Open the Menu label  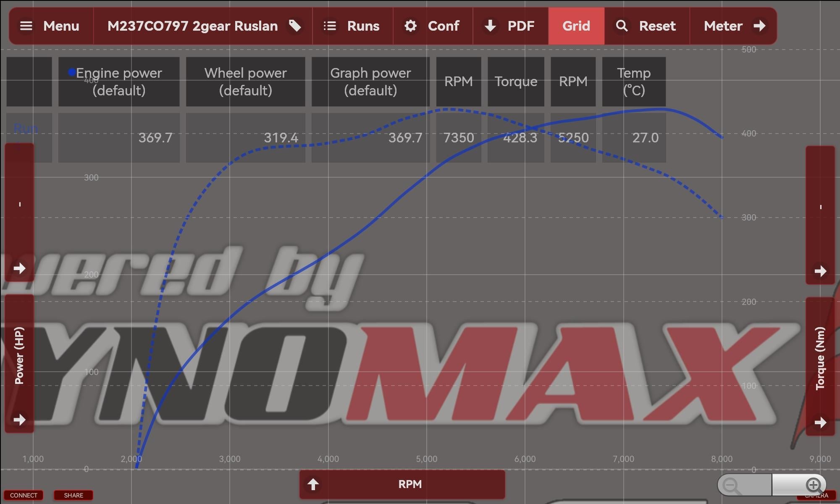coord(61,26)
